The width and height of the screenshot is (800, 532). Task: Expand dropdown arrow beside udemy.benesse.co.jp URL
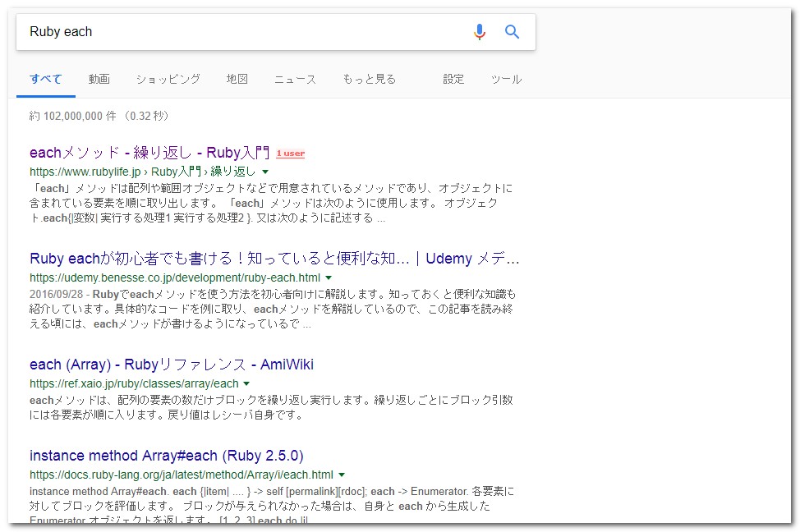tap(329, 278)
